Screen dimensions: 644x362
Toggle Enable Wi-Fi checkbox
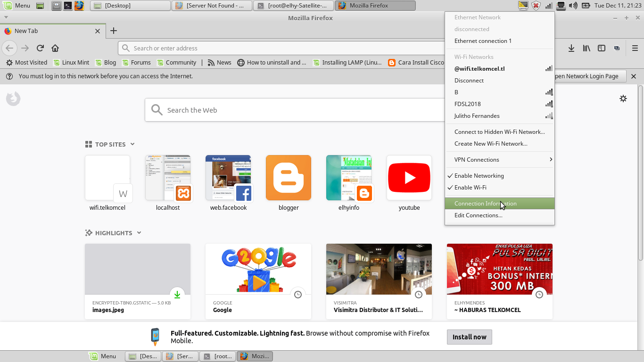pyautogui.click(x=500, y=187)
